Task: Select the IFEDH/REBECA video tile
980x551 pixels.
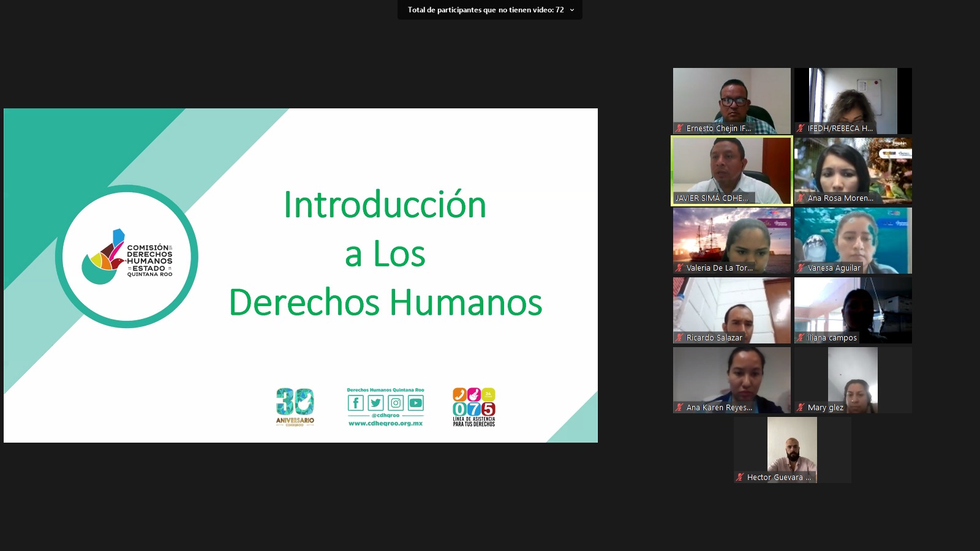Action: tap(853, 100)
